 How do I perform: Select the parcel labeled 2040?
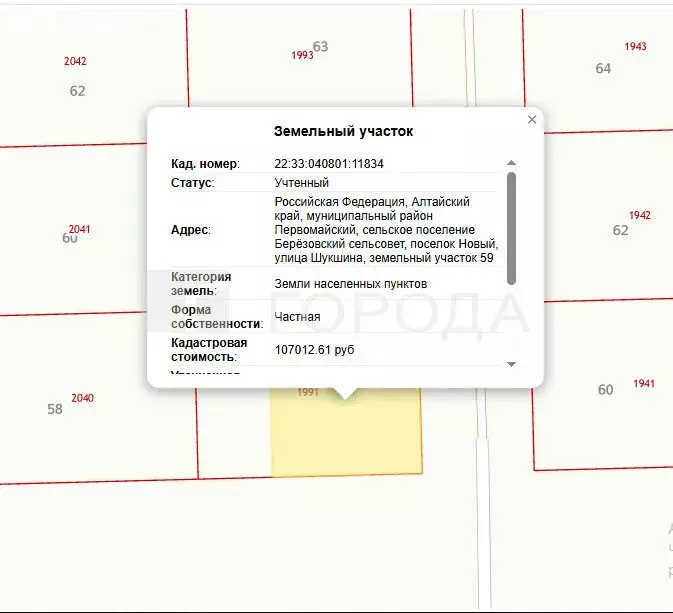(x=83, y=398)
